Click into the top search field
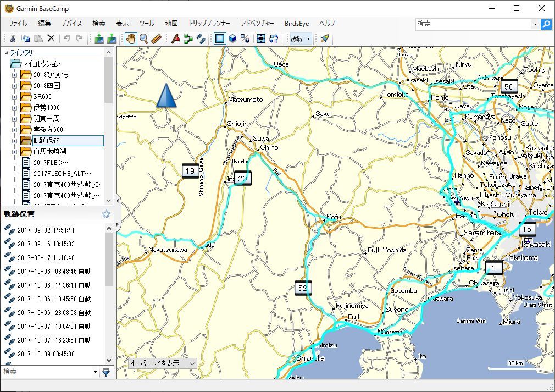The height and width of the screenshot is (392, 555). tap(473, 24)
